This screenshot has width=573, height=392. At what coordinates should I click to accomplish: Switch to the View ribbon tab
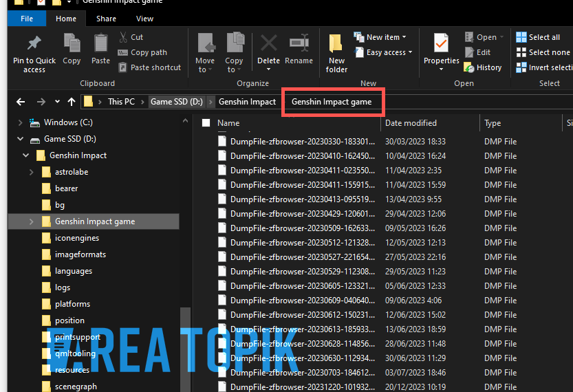click(x=144, y=19)
